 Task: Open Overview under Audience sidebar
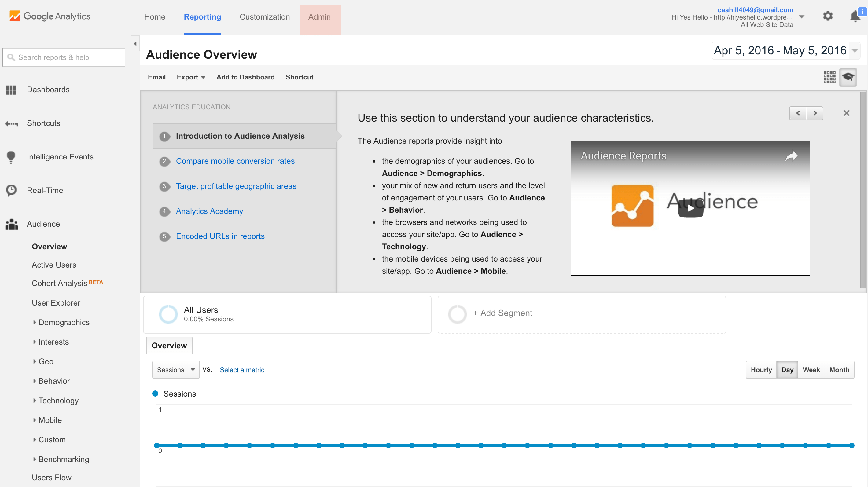point(49,247)
